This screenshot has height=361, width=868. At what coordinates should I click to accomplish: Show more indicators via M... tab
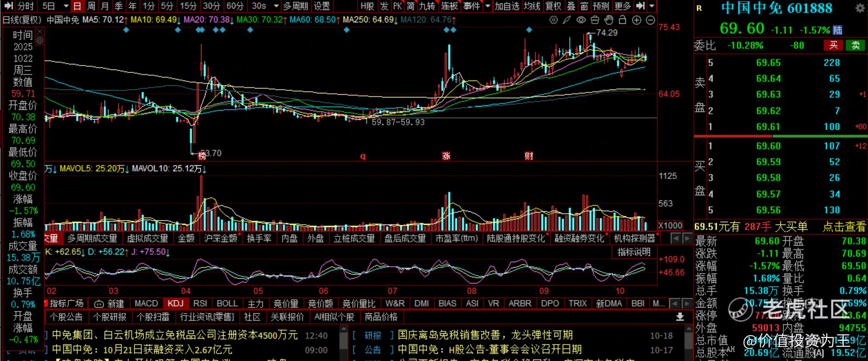[659, 304]
